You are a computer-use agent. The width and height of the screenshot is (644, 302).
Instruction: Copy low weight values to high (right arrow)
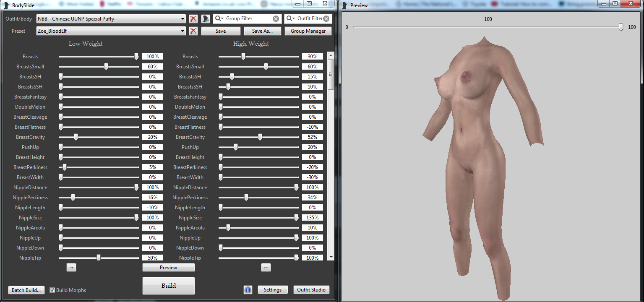[71, 268]
